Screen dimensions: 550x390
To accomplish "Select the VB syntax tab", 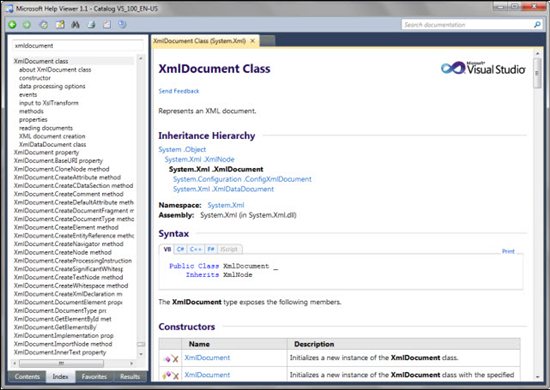I will [167, 249].
